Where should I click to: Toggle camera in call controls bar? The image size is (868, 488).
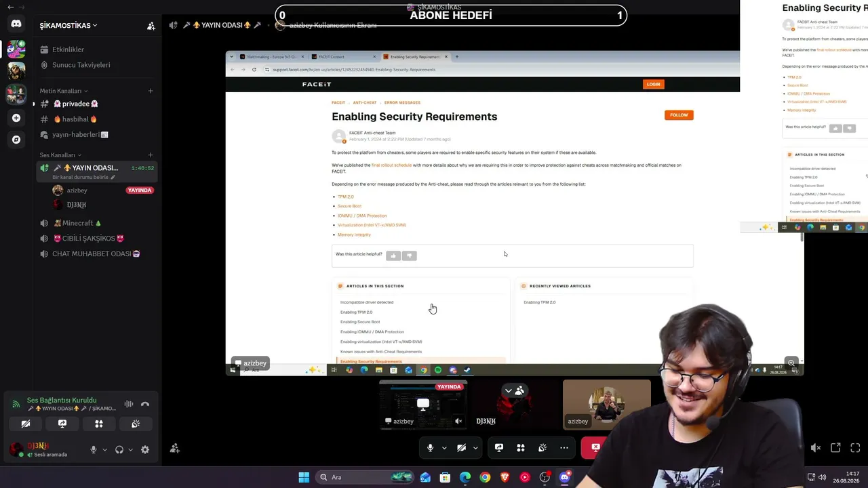click(461, 448)
